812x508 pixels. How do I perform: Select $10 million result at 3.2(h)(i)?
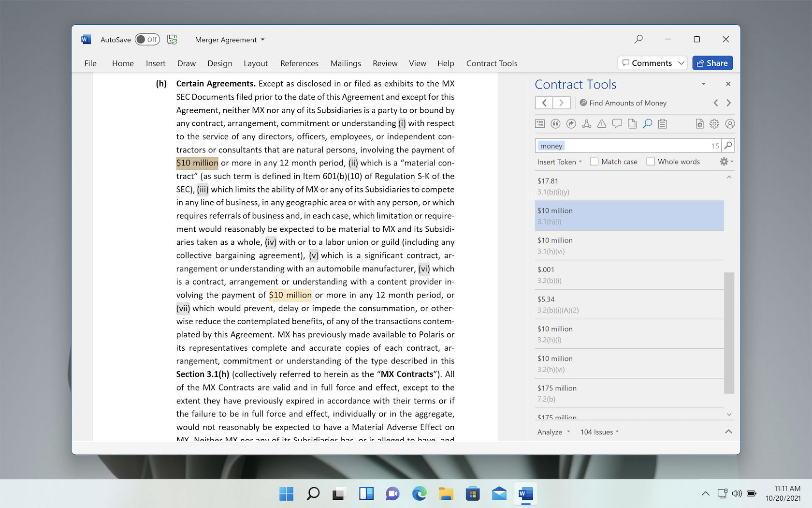pyautogui.click(x=629, y=334)
